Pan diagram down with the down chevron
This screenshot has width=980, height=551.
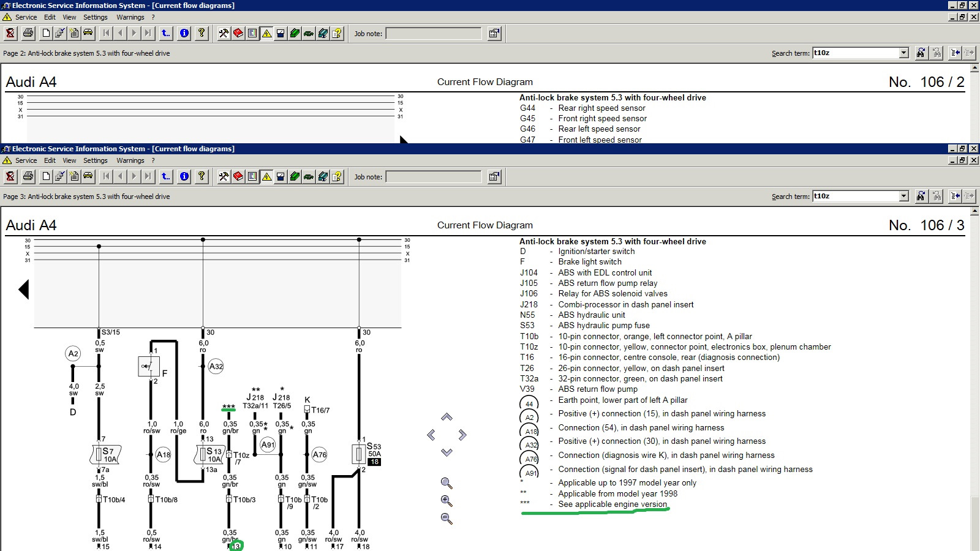click(447, 452)
